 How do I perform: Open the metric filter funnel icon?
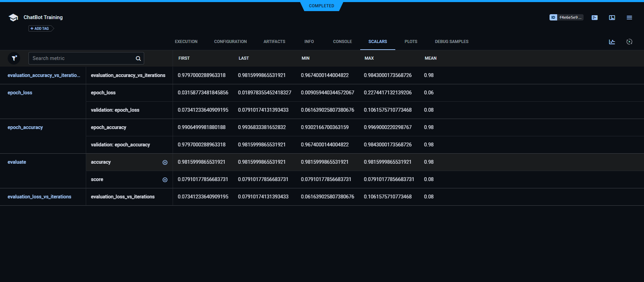click(x=14, y=58)
